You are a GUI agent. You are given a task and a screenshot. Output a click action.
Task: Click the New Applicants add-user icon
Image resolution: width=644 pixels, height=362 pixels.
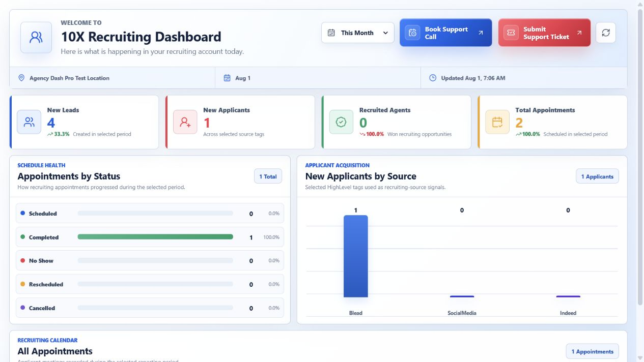(x=185, y=122)
